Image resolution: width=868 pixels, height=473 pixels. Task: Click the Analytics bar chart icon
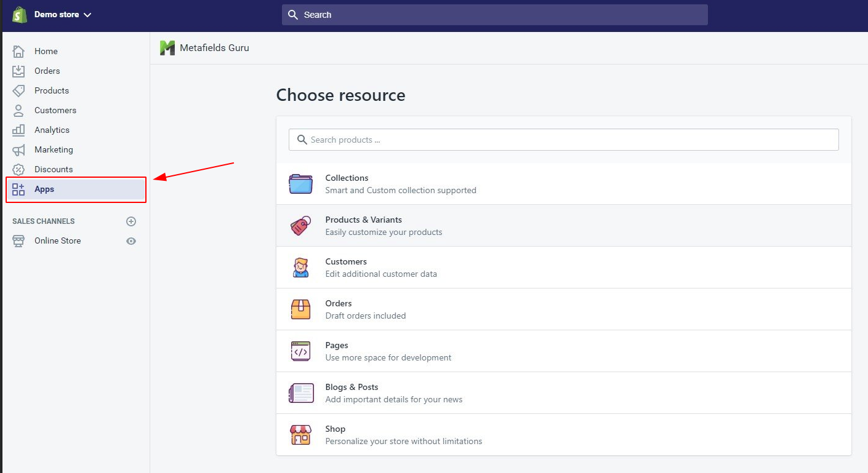click(x=18, y=130)
